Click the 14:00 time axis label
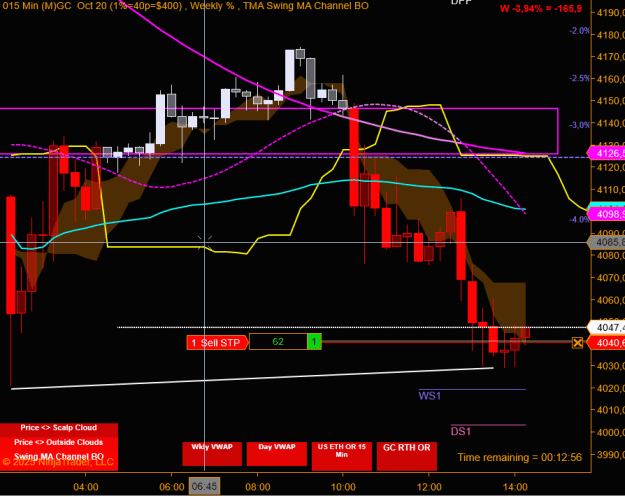Viewport: 625px width, 496px height. pos(515,487)
